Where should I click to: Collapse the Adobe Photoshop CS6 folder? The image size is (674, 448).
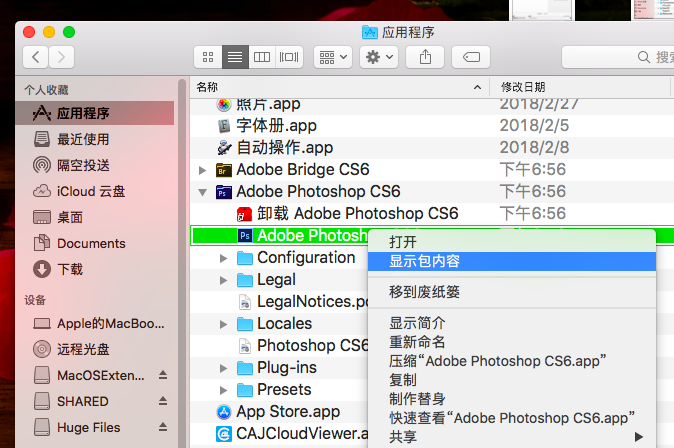pyautogui.click(x=202, y=192)
